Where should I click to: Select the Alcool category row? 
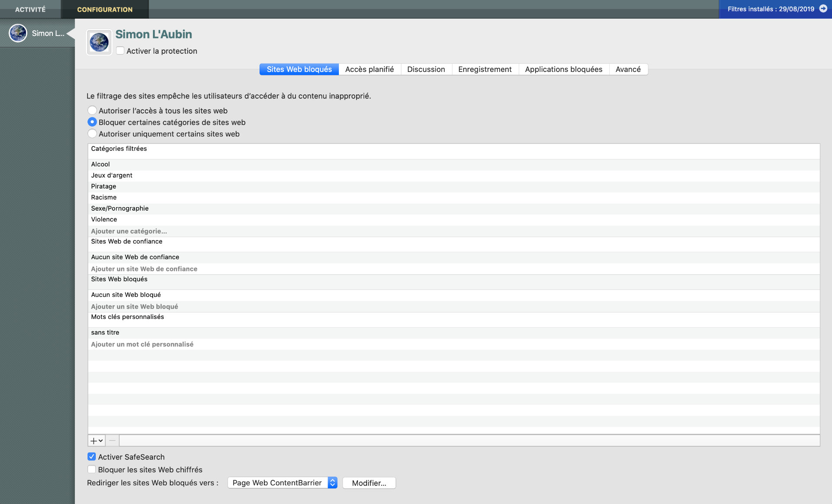pos(454,164)
